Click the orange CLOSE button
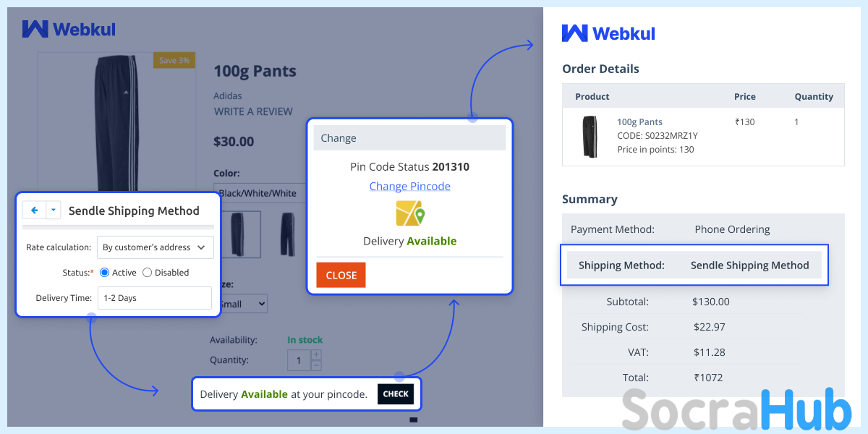868x434 pixels. tap(341, 275)
